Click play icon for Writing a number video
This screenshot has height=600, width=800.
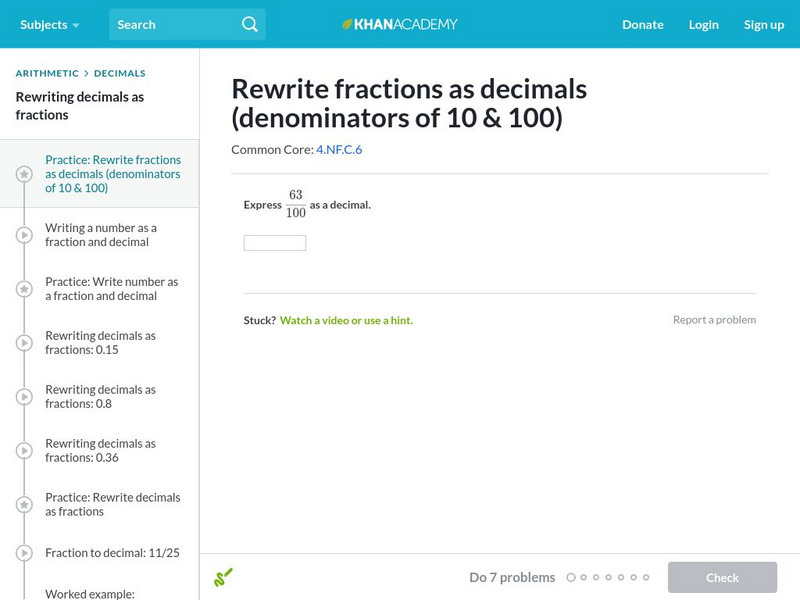point(24,235)
